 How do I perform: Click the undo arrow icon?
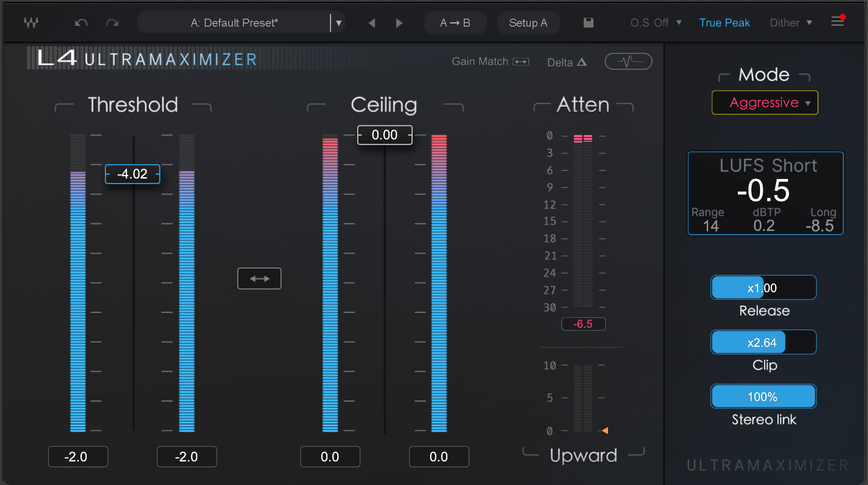(81, 23)
